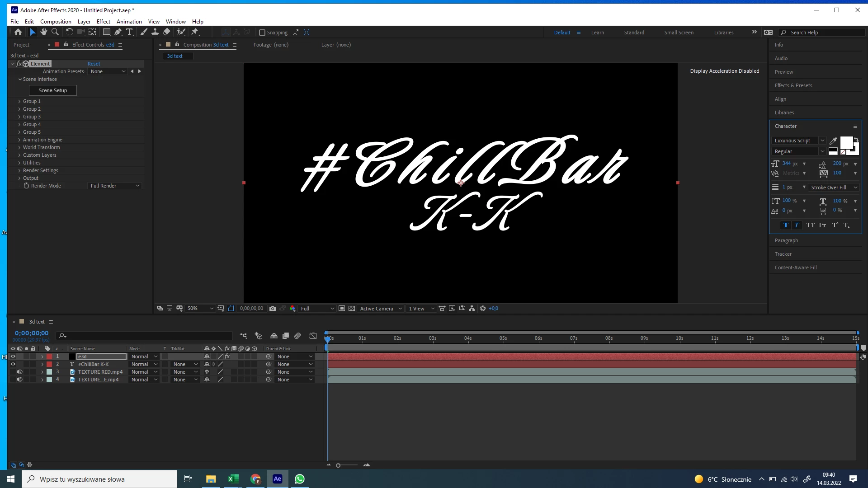Click the Scene Setup button
868x488 pixels.
[53, 90]
